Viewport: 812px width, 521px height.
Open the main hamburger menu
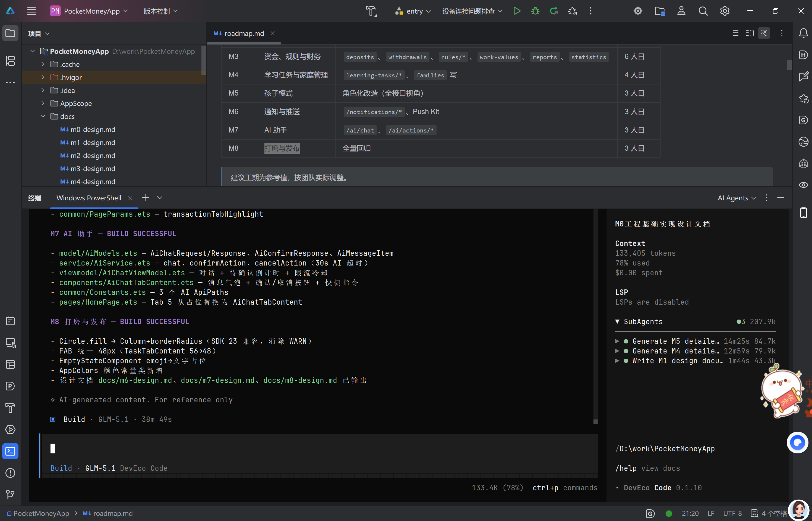[x=31, y=11]
